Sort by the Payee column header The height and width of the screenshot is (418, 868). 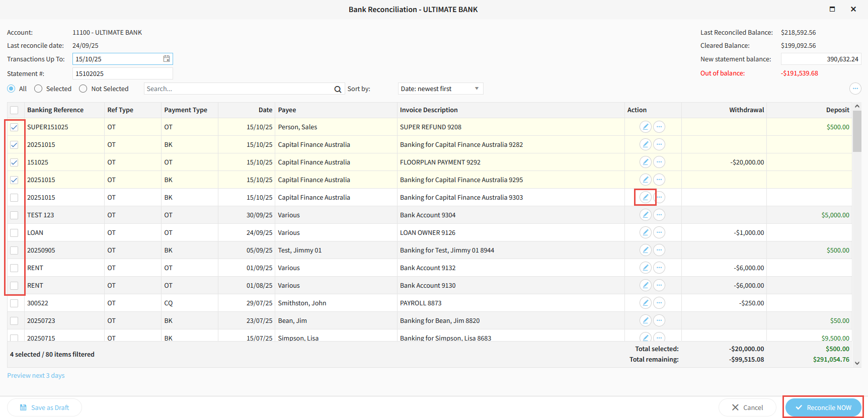pos(287,110)
